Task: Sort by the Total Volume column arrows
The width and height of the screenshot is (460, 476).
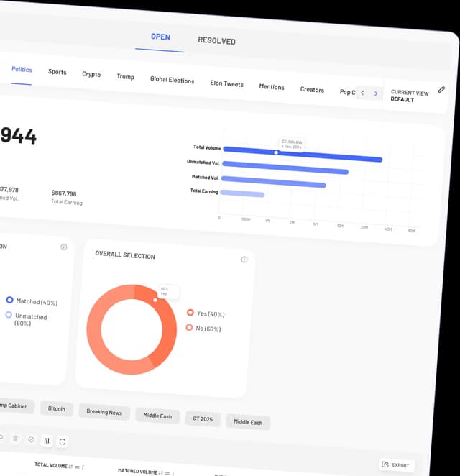Action: point(70,467)
